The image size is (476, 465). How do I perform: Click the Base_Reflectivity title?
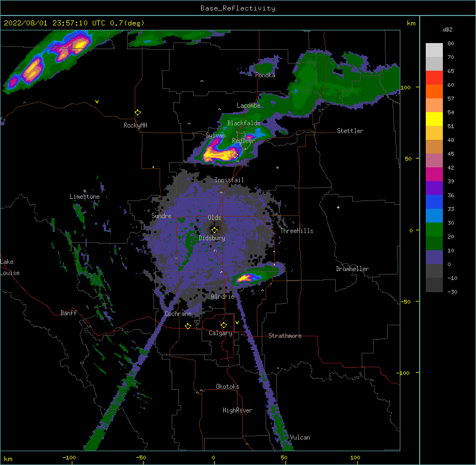(x=238, y=8)
